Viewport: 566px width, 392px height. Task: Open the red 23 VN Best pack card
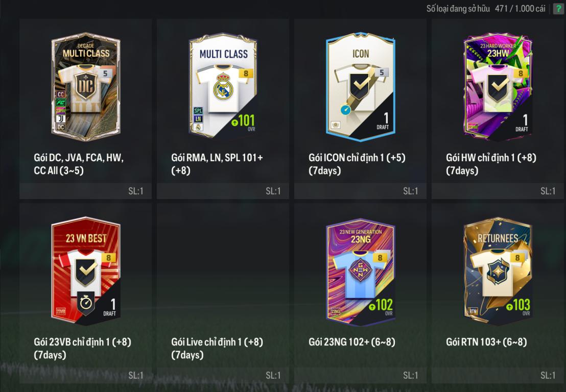86,271
